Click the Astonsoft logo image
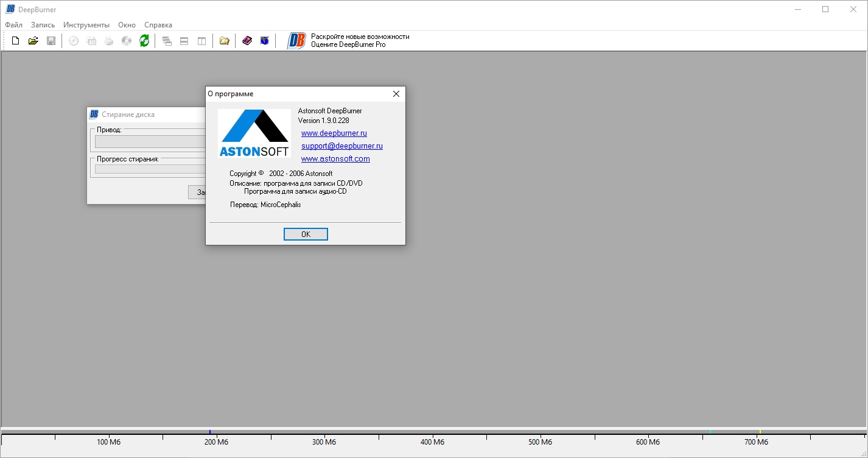Image resolution: width=868 pixels, height=458 pixels. (254, 133)
